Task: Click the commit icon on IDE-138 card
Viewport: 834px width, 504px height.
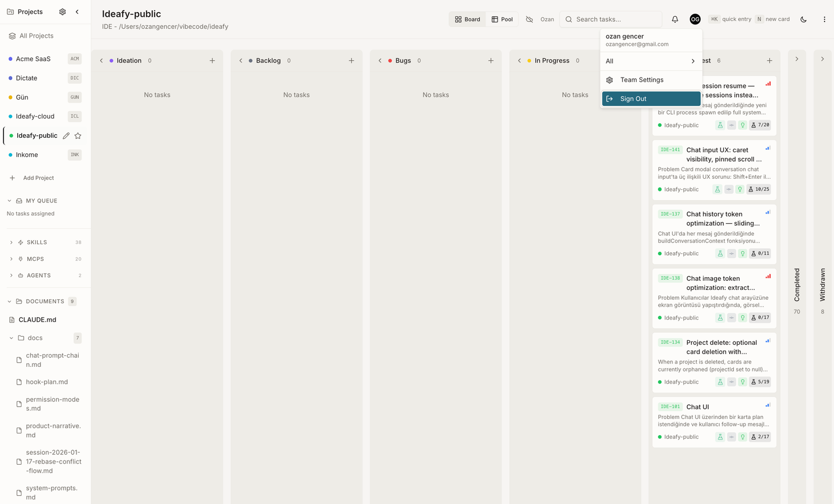Action: coord(731,318)
